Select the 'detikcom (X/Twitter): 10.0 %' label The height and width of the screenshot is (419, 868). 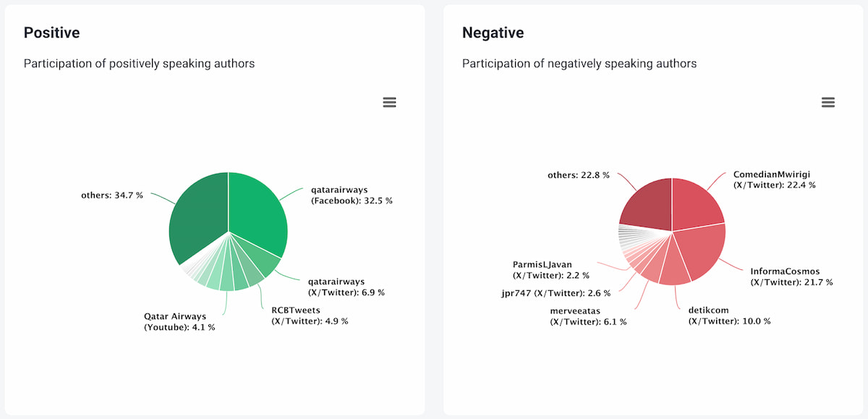point(729,316)
